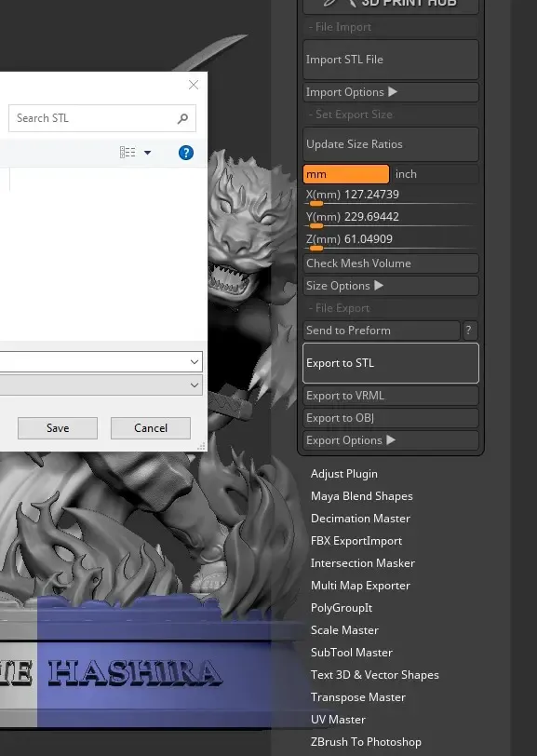The image size is (537, 756).
Task: Open Transpose Master plugin
Action: pyautogui.click(x=357, y=697)
